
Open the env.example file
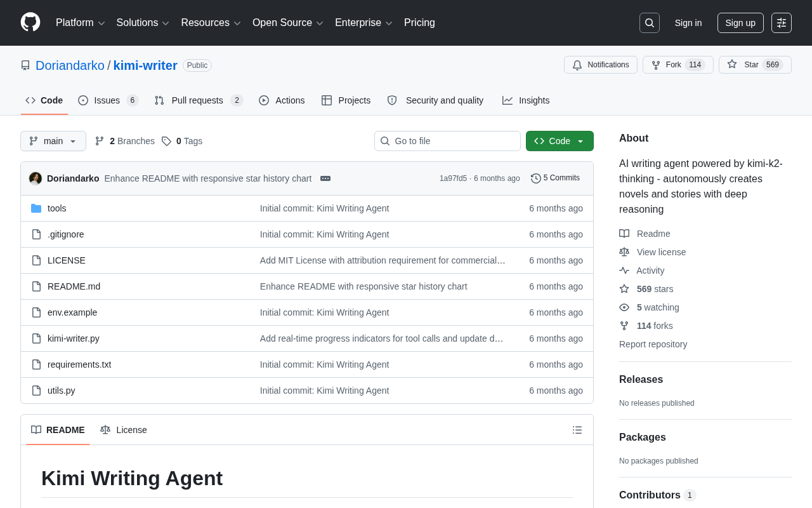pyautogui.click(x=72, y=312)
